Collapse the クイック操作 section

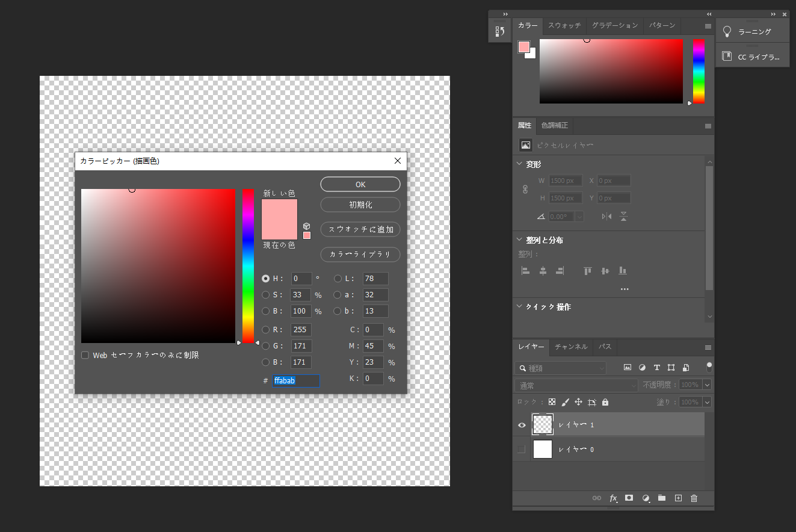pyautogui.click(x=520, y=306)
